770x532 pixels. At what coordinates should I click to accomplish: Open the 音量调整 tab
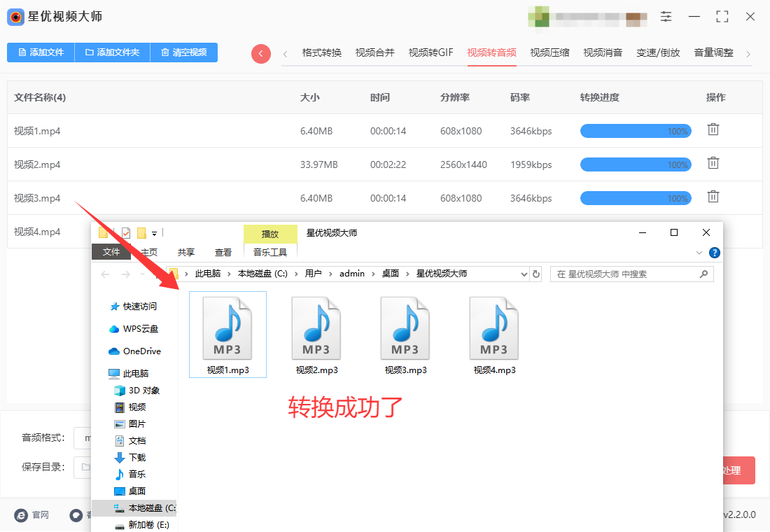coord(713,53)
